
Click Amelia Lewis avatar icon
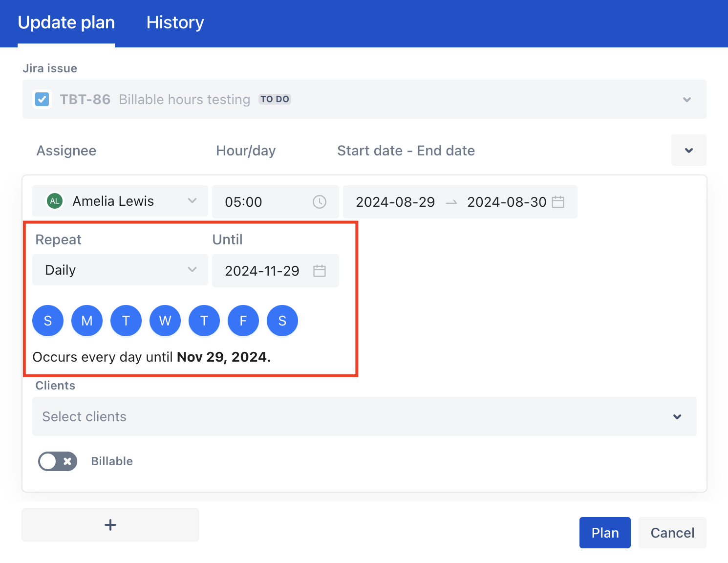coord(55,201)
